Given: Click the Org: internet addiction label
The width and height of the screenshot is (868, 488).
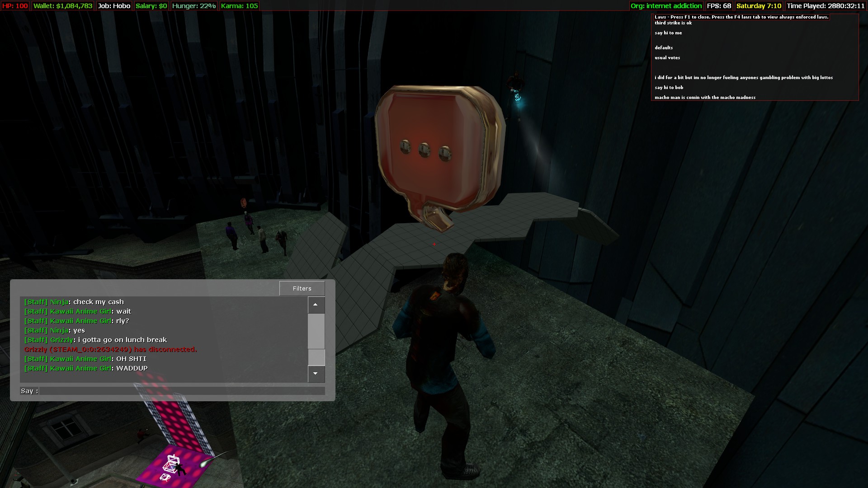Looking at the screenshot, I should coord(666,6).
